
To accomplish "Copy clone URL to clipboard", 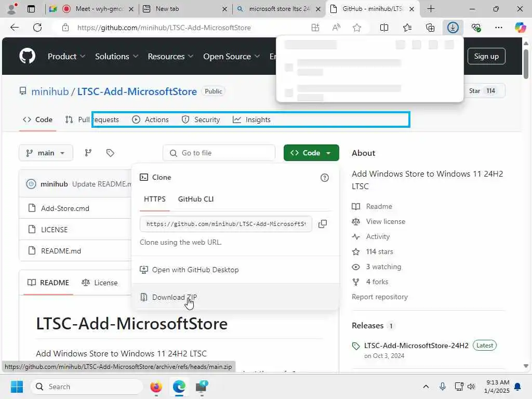I will [x=323, y=224].
